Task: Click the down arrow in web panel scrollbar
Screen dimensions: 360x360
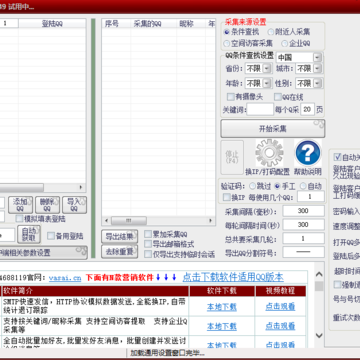Action: tap(319, 335)
